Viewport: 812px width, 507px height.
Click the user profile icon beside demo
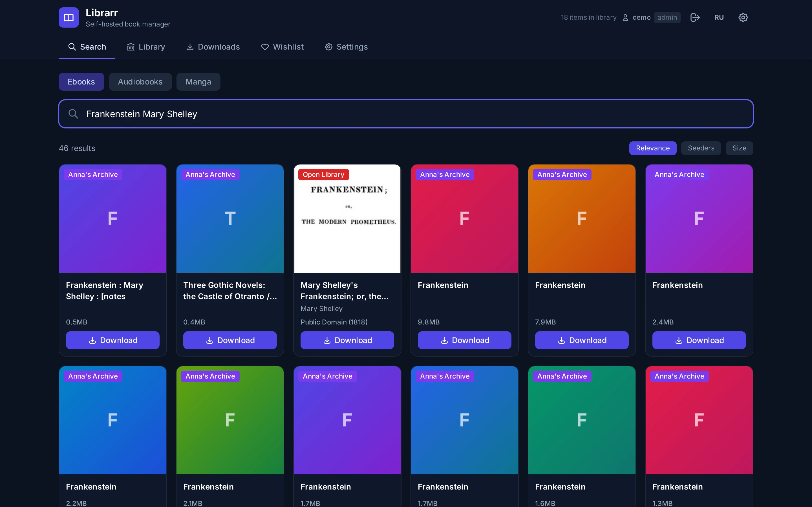[x=625, y=17]
